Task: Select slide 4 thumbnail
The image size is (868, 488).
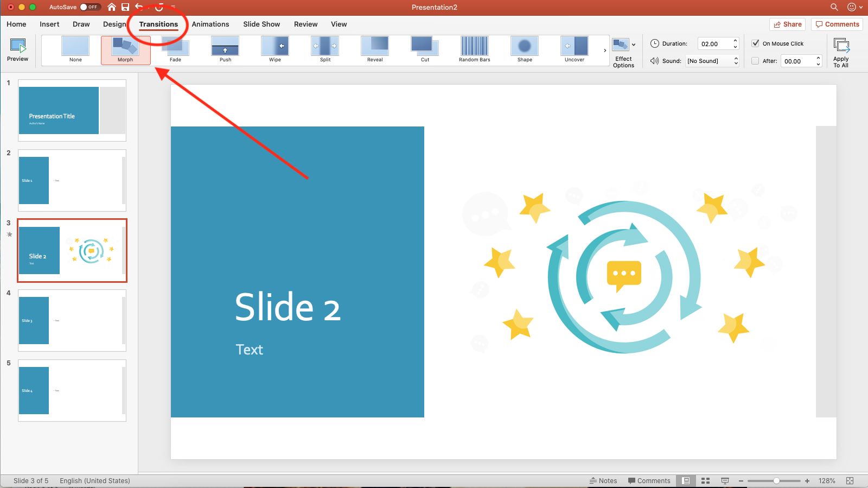Action: pyautogui.click(x=72, y=321)
